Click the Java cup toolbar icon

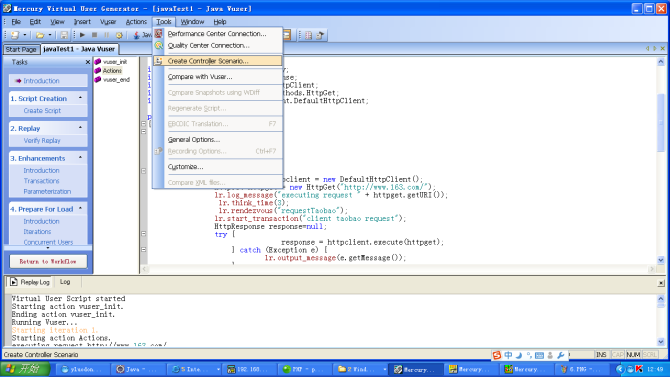pos(136,35)
